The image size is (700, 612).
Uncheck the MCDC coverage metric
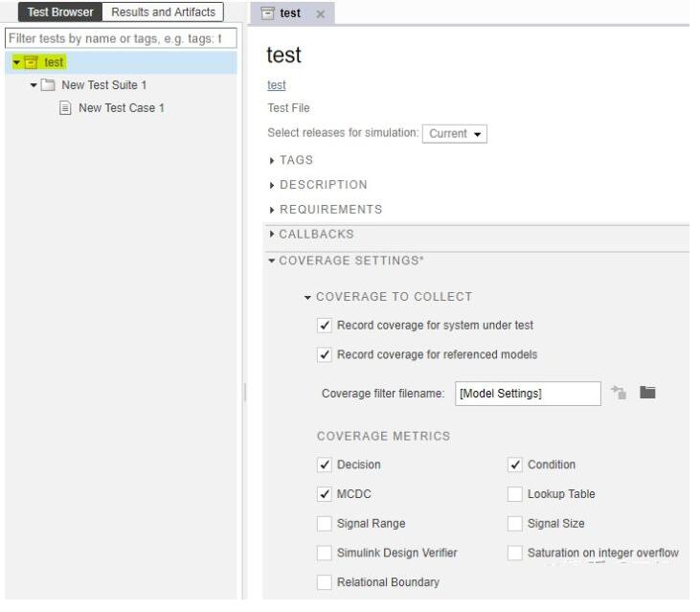[x=325, y=494]
